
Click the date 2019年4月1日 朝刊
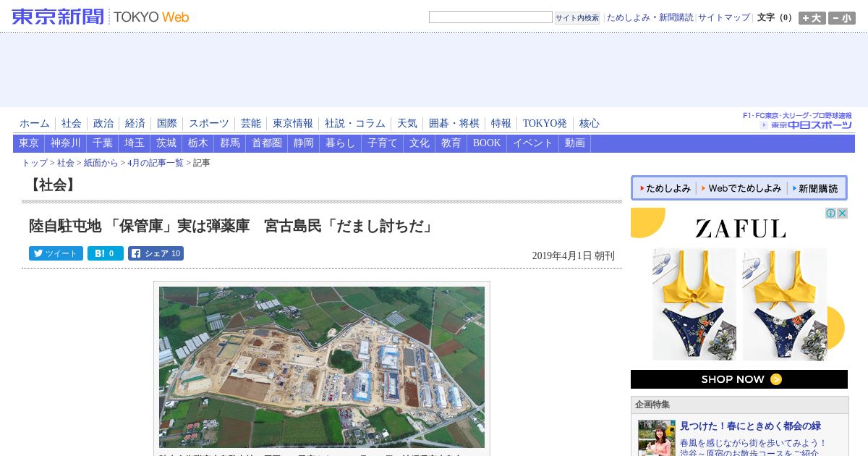tap(573, 256)
